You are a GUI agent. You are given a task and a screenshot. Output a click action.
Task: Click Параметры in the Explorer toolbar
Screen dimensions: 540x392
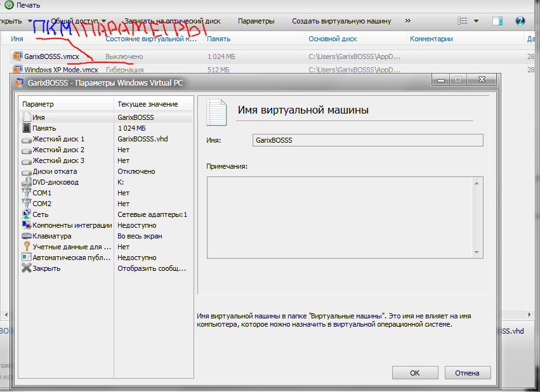[256, 21]
